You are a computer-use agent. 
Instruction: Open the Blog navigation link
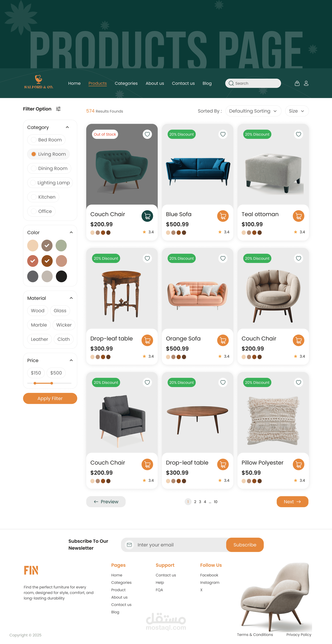207,83
